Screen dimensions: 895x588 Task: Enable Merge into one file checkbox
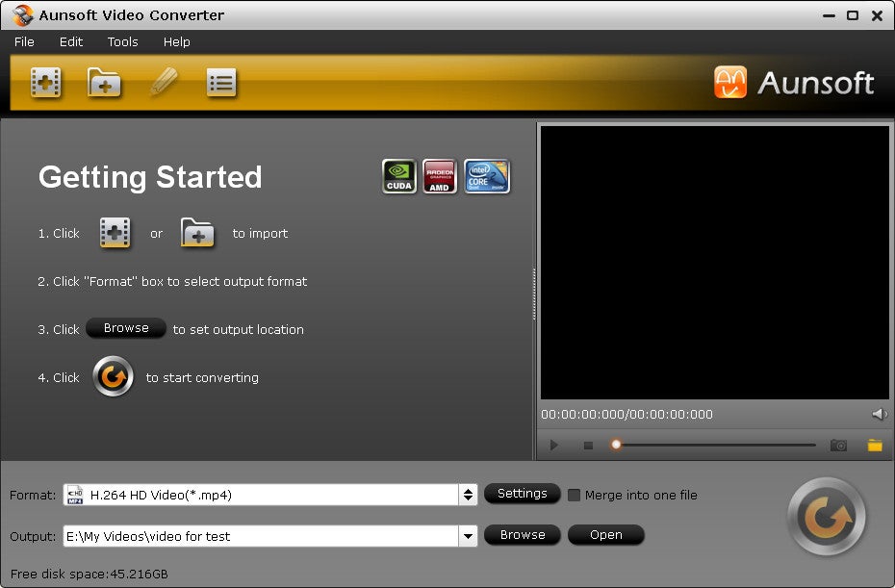tap(575, 495)
